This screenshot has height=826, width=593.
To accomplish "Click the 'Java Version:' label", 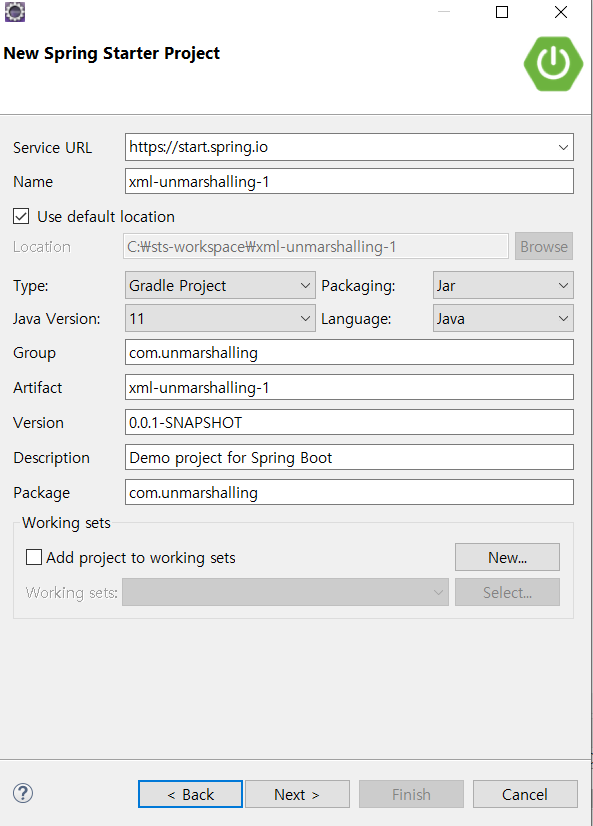I will point(57,319).
